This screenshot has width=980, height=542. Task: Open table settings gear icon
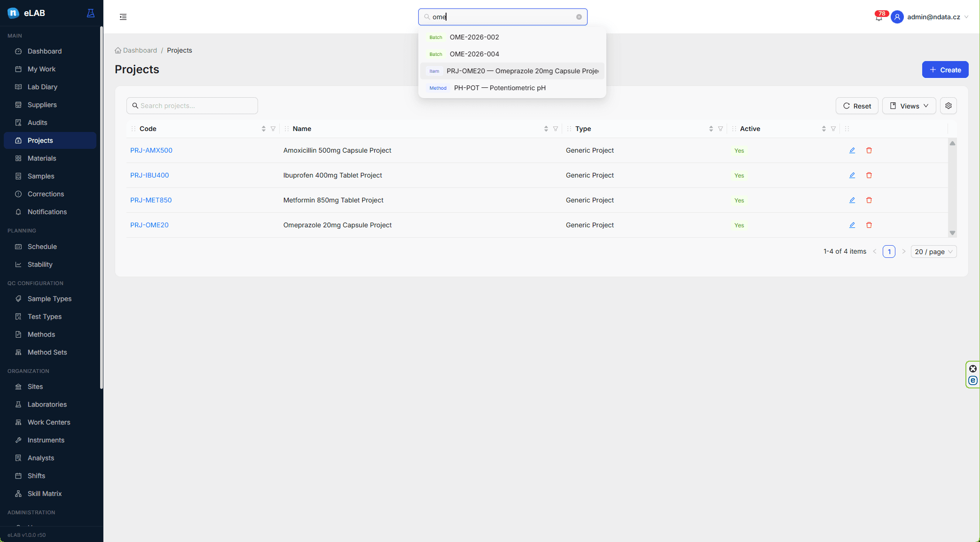tap(949, 106)
